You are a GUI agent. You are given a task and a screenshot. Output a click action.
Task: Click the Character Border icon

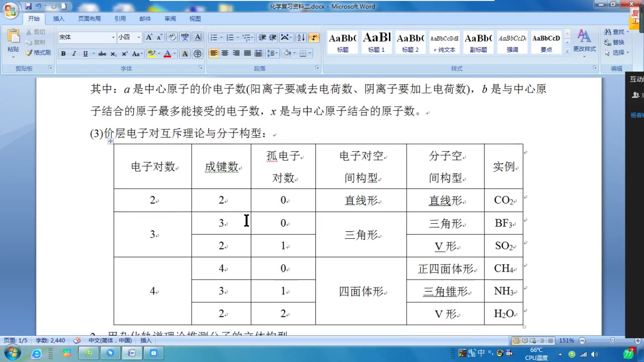tap(198, 37)
